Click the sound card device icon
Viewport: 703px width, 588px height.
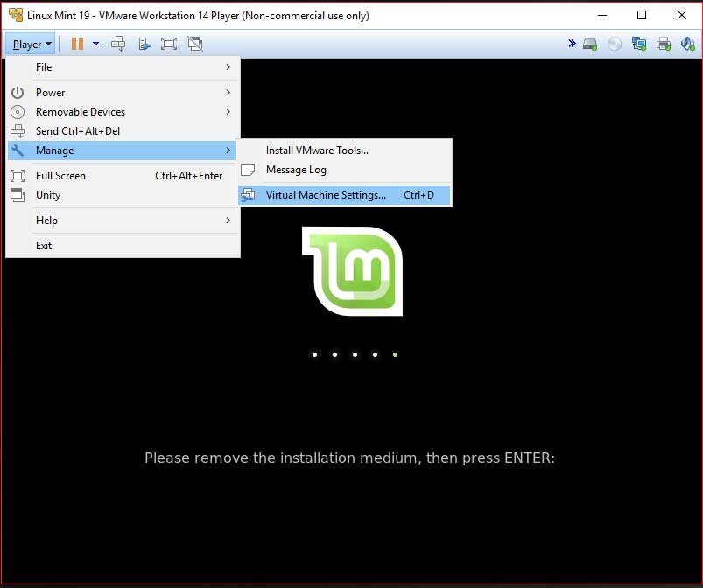(x=688, y=44)
